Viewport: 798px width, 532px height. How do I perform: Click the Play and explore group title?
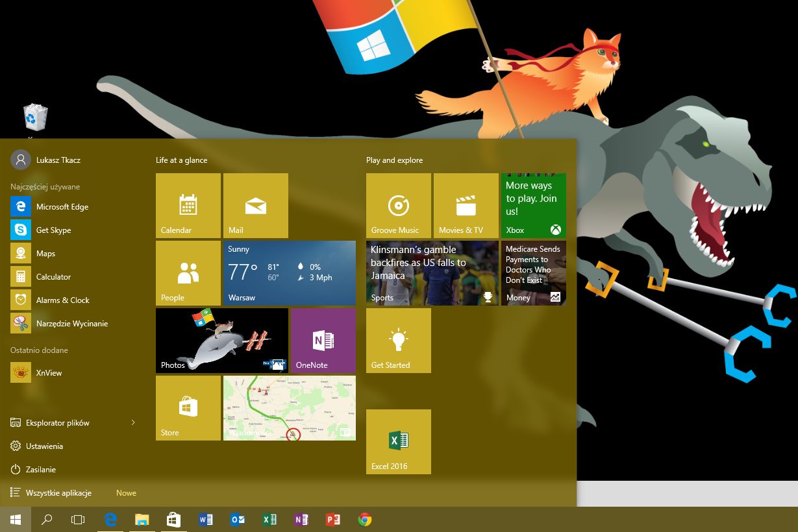(x=394, y=160)
